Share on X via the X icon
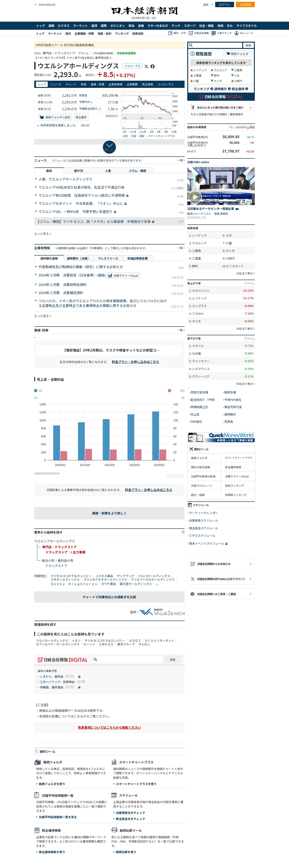Screen dimensions: 289x868 pos(146,66)
